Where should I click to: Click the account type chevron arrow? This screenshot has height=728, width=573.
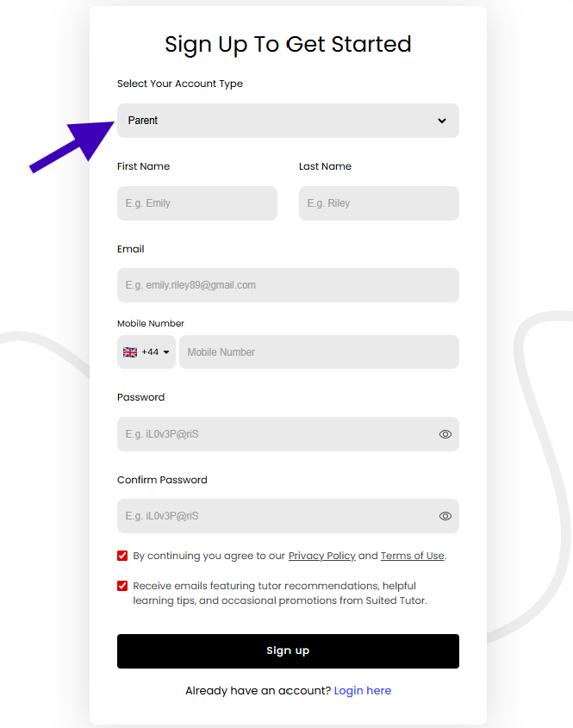[442, 121]
